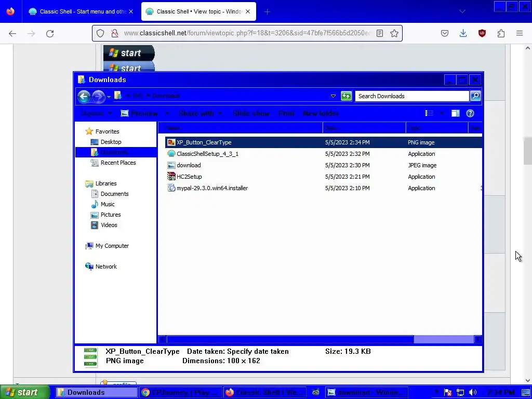Open Firefox downloads panel arrow icon
This screenshot has height=399, width=532.
[x=463, y=33]
